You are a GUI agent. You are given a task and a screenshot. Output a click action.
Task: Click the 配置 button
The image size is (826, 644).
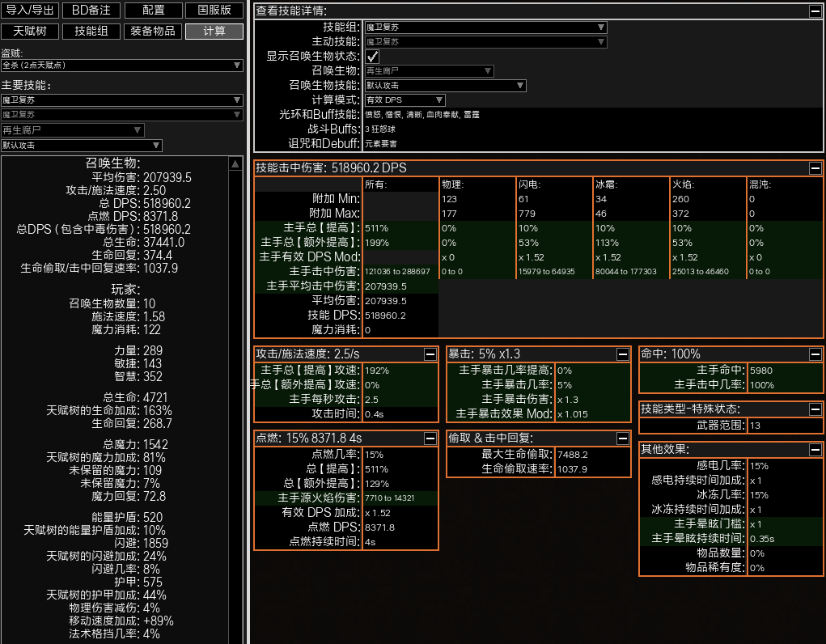[152, 11]
